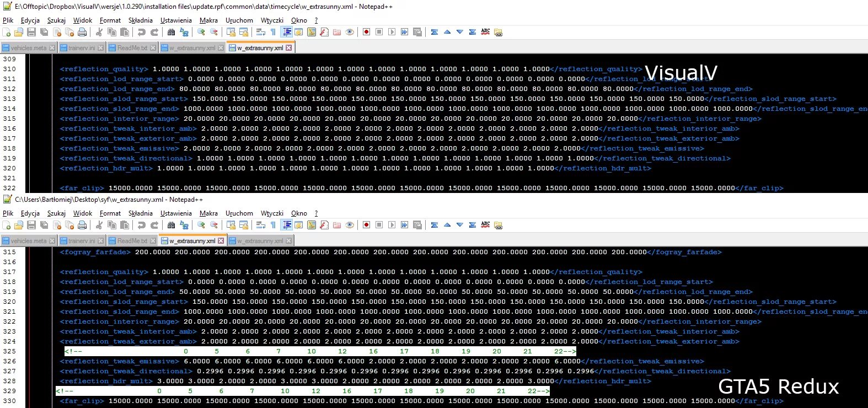Click Save icon in top window toolbar
The width and height of the screenshot is (868, 408).
[x=31, y=32]
